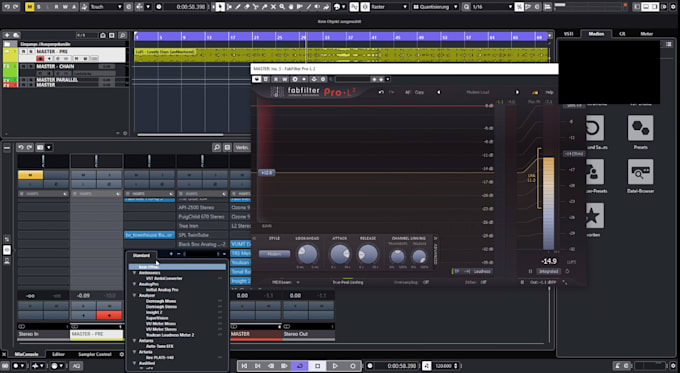Select Insight 2 in plugin list
Screen dimensions: 680x373
(x=154, y=312)
